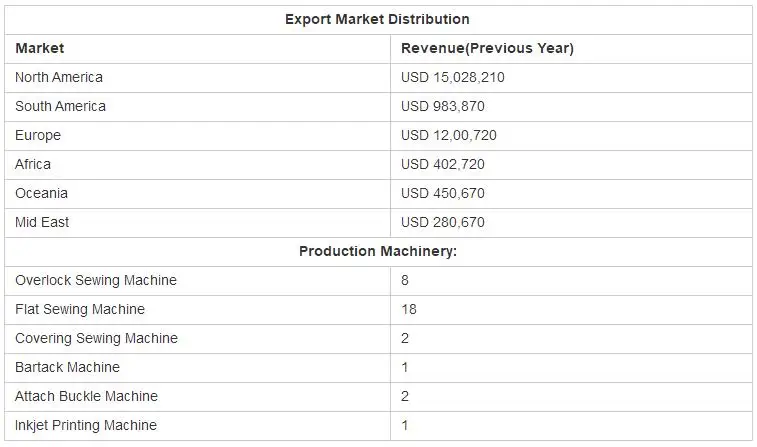This screenshot has height=447, width=757.
Task: Select the South America row label
Action: 60,106
